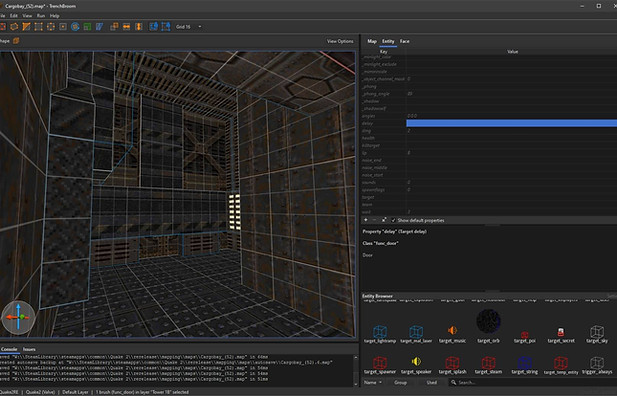Switch to the Map tab

point(372,41)
